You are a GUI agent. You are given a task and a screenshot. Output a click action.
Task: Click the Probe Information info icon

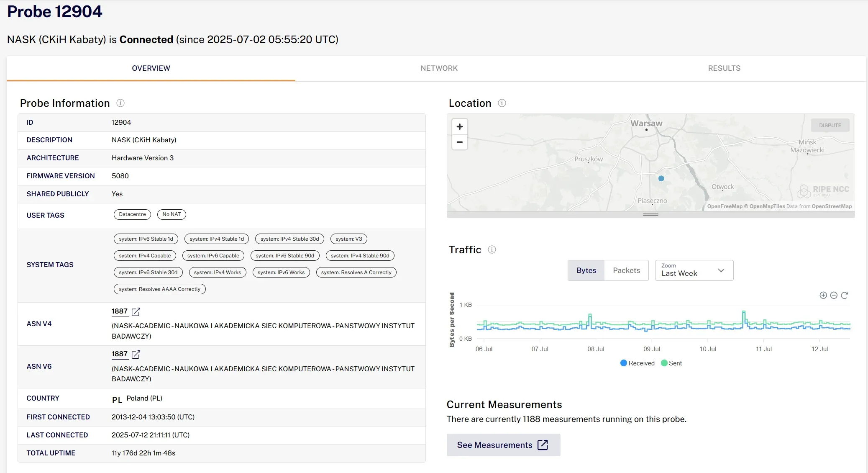tap(120, 103)
